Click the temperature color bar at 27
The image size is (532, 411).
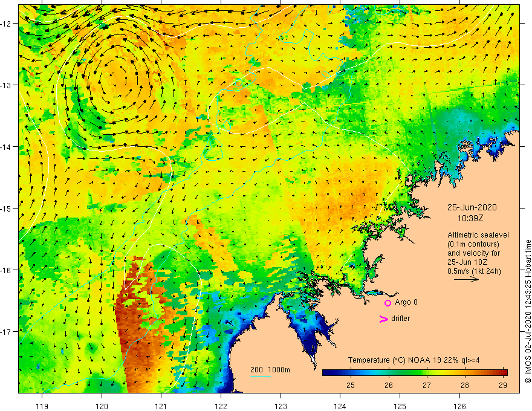click(x=427, y=372)
